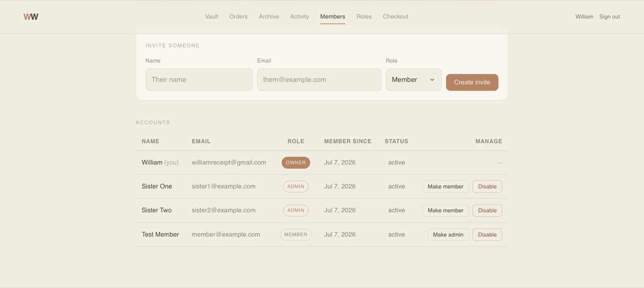This screenshot has height=288, width=644.
Task: Click the name William (you)
Action: [160, 163]
